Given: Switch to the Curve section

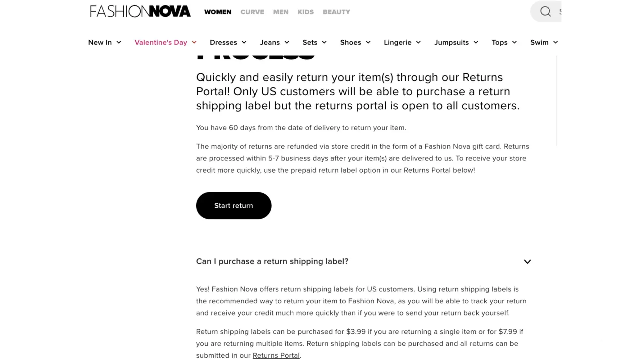Looking at the screenshot, I should click(x=252, y=12).
